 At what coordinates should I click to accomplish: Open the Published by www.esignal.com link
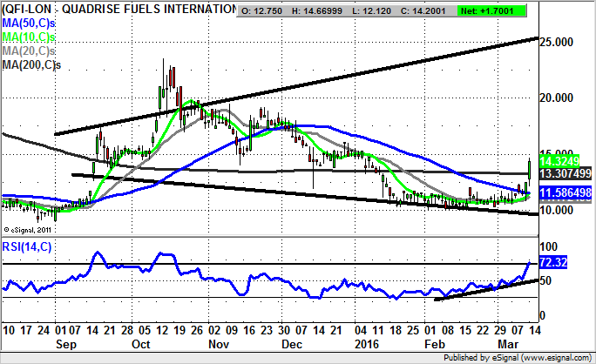pos(516,356)
